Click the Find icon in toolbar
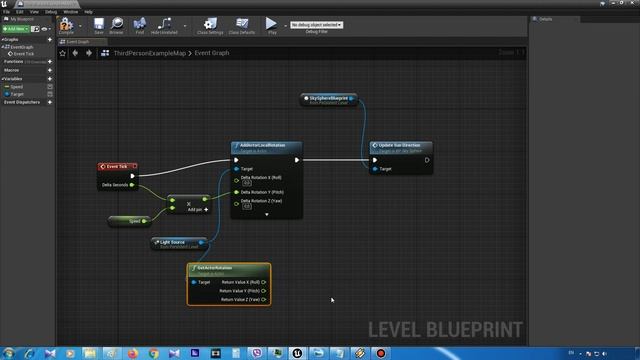Viewport: 640px width, 360px height. point(140,25)
